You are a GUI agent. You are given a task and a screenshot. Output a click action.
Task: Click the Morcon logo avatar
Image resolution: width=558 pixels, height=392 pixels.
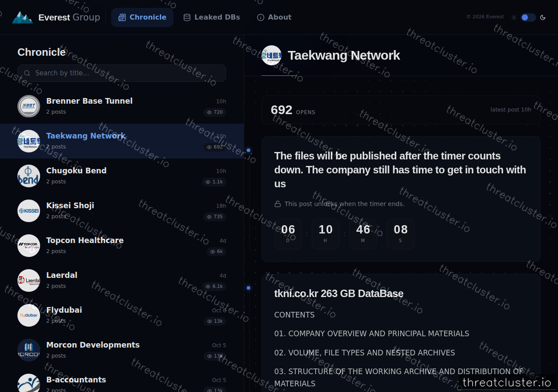pyautogui.click(x=29, y=350)
